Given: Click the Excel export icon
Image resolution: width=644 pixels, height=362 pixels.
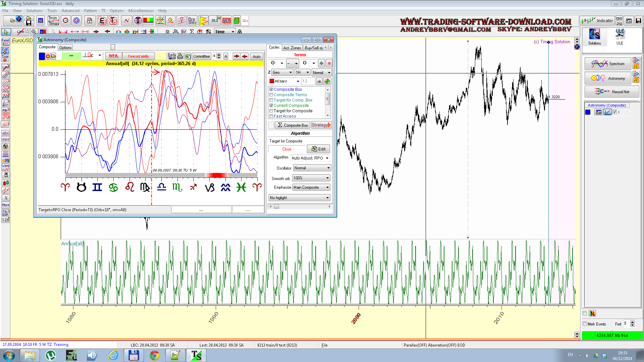Looking at the screenshot, I should tap(187, 56).
